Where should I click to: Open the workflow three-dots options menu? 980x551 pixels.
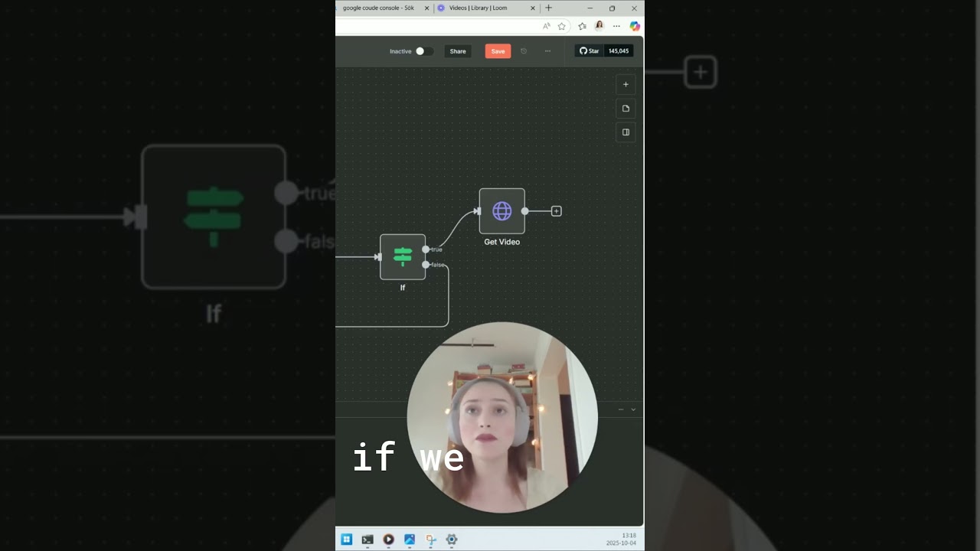coord(547,51)
